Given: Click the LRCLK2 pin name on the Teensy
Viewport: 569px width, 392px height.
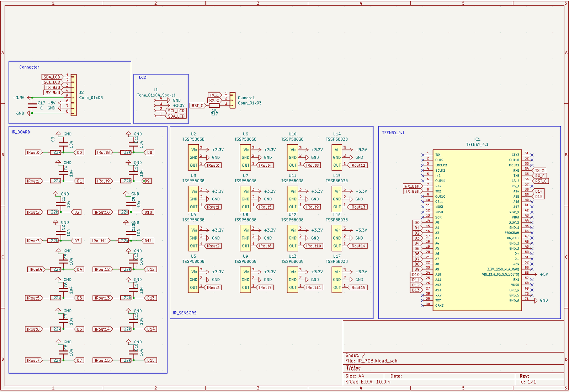Looking at the screenshot, I should point(441,165).
